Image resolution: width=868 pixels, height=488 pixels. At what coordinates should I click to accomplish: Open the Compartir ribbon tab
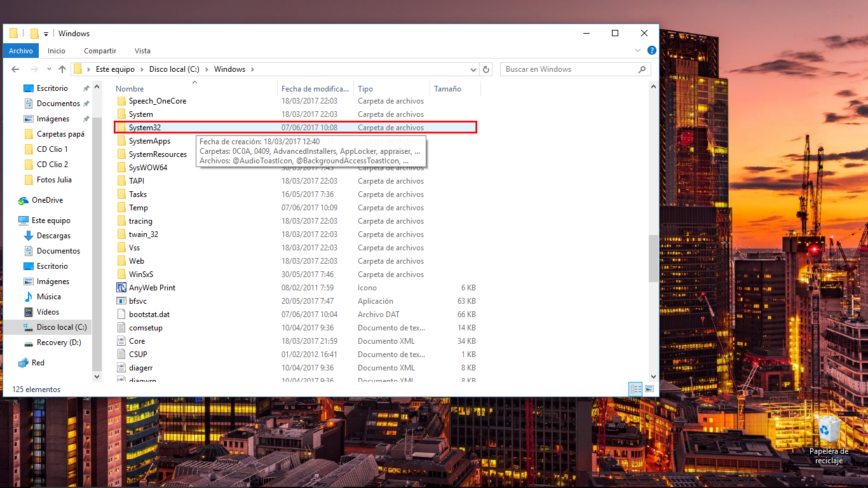click(x=100, y=51)
